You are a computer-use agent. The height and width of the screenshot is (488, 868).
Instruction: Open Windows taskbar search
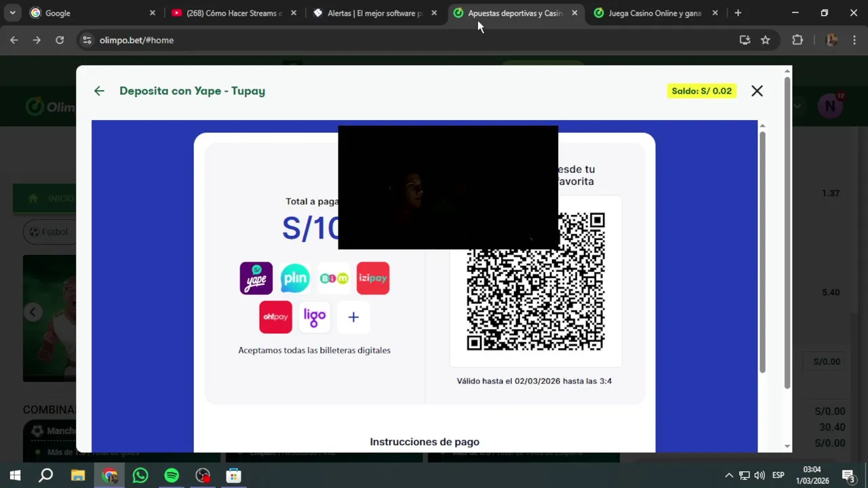(x=45, y=476)
